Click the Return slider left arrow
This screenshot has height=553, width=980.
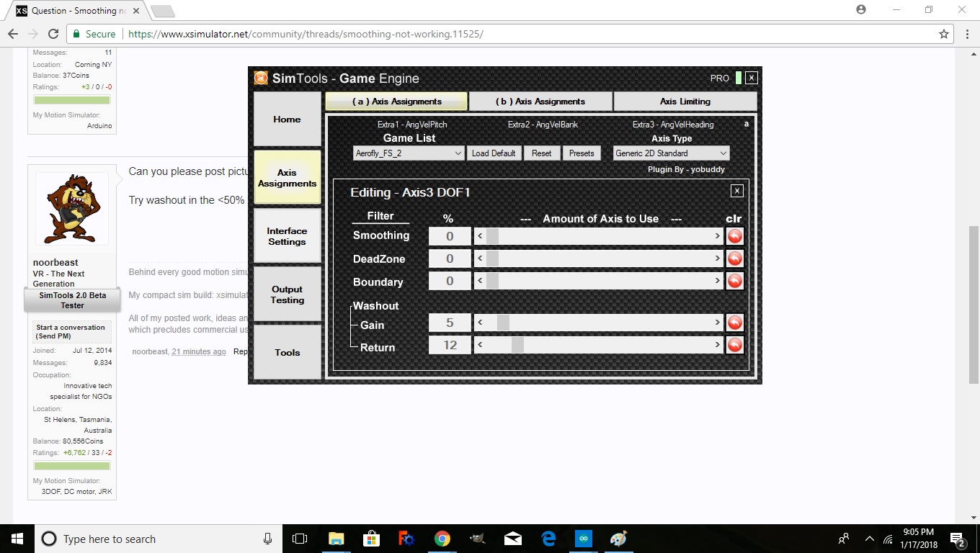tap(480, 345)
